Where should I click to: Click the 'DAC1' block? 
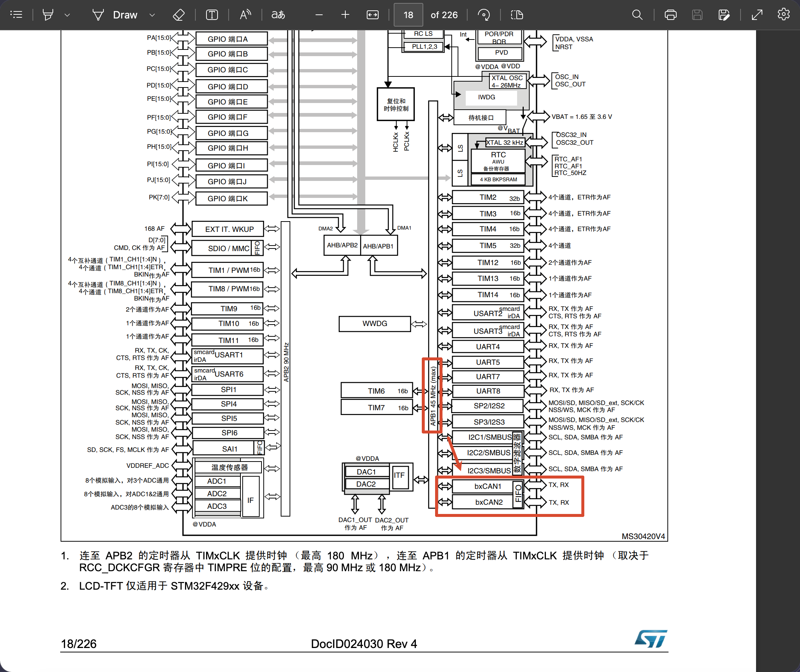[x=367, y=472]
